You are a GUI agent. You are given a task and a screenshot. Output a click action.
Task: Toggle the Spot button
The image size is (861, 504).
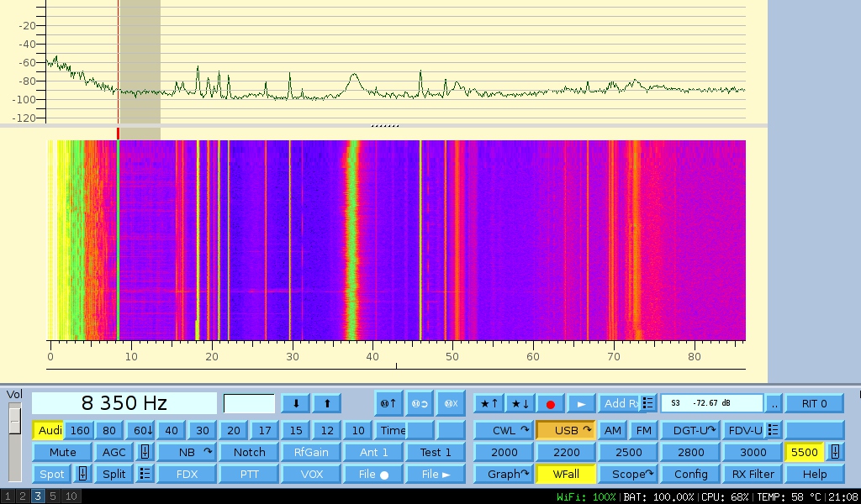tap(52, 474)
